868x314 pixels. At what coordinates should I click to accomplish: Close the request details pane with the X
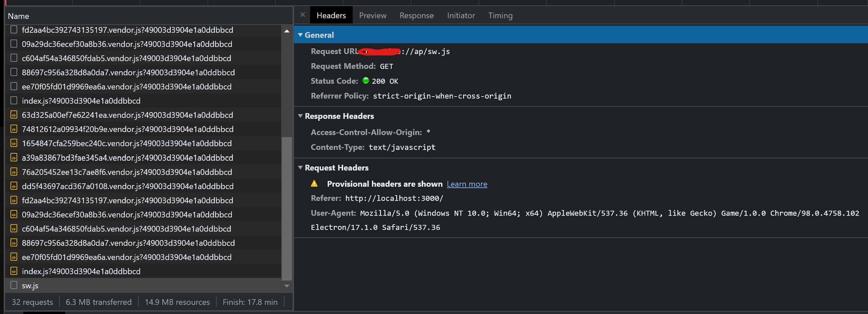pos(302,15)
